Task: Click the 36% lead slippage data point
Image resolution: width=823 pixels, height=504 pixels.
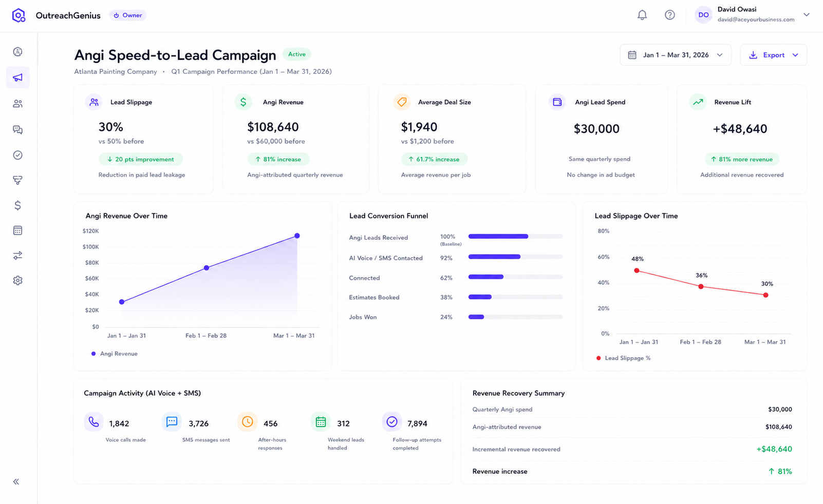Action: point(701,286)
